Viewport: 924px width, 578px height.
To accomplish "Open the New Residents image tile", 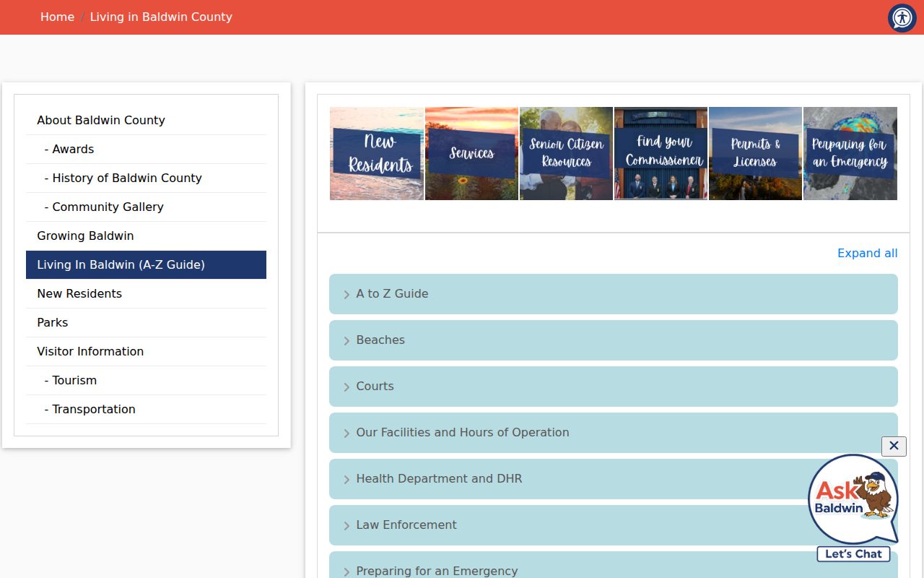I will click(x=377, y=154).
